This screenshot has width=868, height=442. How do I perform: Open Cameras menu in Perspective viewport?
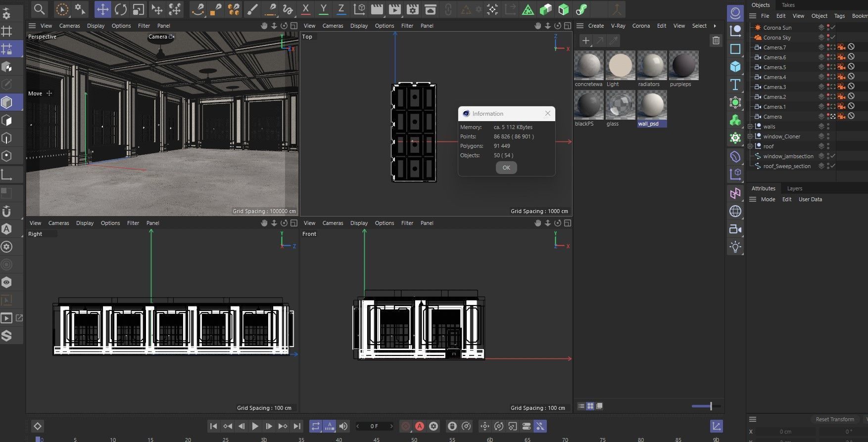click(70, 26)
